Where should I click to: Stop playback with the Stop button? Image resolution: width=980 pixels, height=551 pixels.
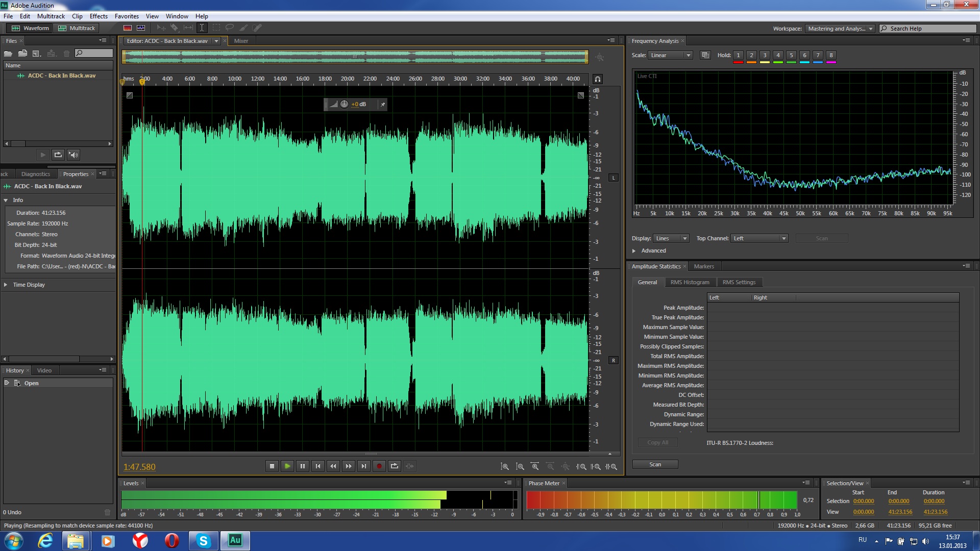tap(272, 466)
